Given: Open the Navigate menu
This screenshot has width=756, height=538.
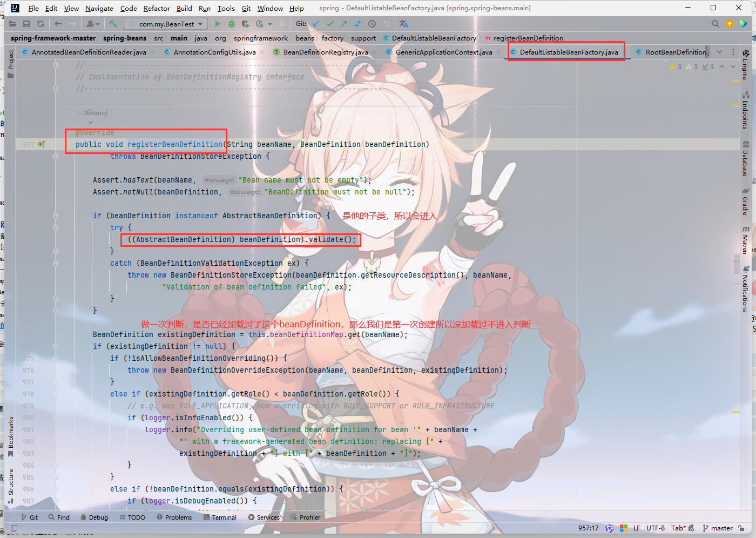Looking at the screenshot, I should pyautogui.click(x=99, y=8).
